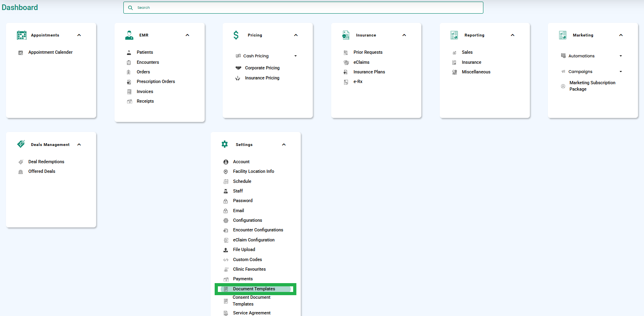Image resolution: width=644 pixels, height=316 pixels.
Task: Click the Sales chart icon
Action: point(454,53)
